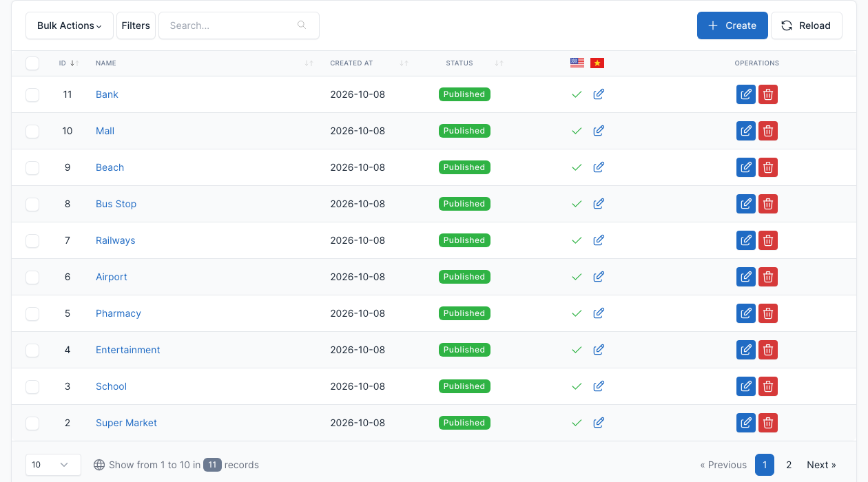Image resolution: width=868 pixels, height=482 pixels.
Task: Go to page 2
Action: (x=789, y=465)
